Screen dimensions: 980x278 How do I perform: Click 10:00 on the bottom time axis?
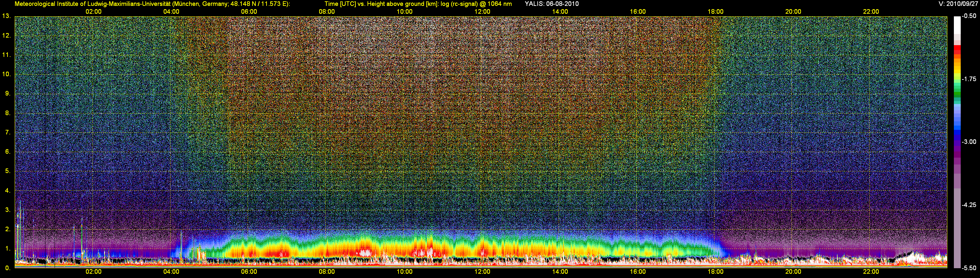(404, 271)
